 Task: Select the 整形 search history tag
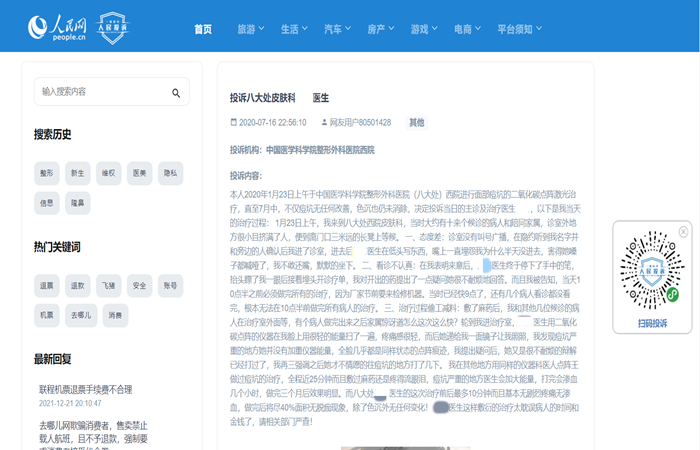coord(47,173)
